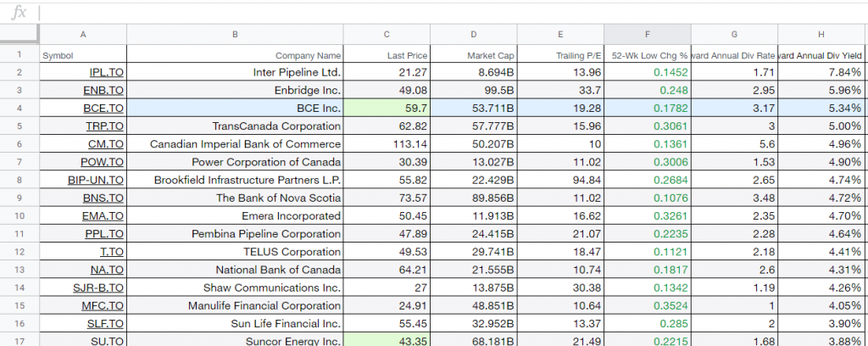The height and width of the screenshot is (346, 868).
Task: Open the BIP-UN.TO symbol link
Action: click(96, 180)
